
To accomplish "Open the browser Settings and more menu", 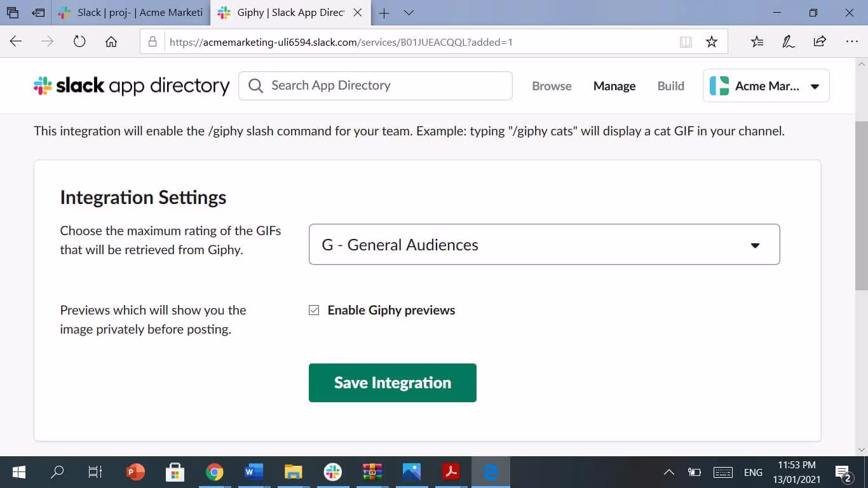I will [852, 42].
